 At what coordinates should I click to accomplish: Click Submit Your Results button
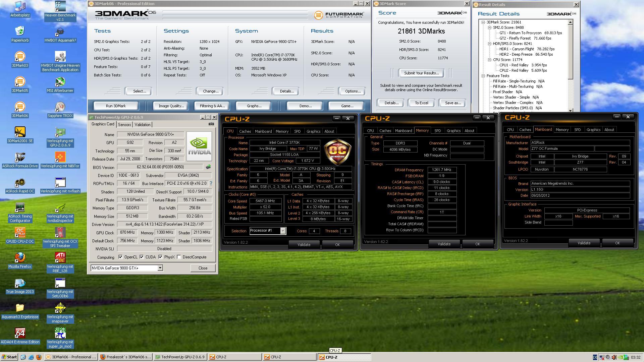pyautogui.click(x=421, y=73)
